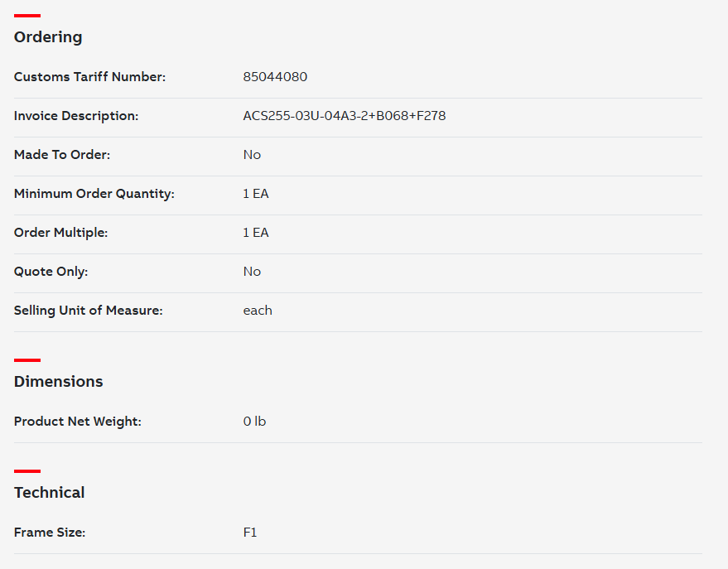Click the Minimum Order Quantity label
This screenshot has width=728, height=569.
[x=94, y=194]
